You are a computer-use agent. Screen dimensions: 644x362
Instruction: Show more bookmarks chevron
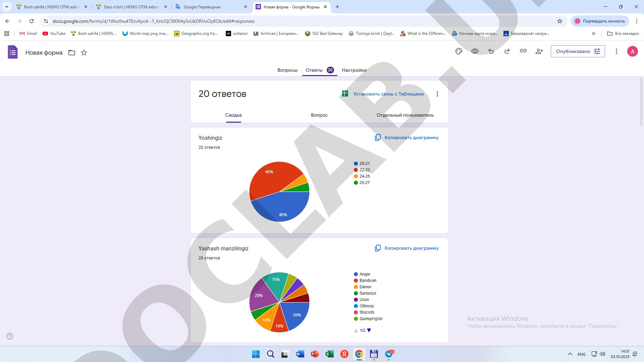594,34
